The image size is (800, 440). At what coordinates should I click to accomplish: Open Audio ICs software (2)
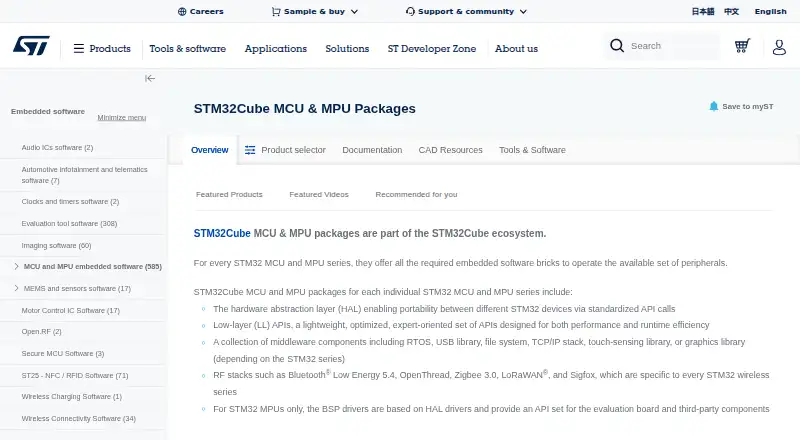(x=57, y=148)
